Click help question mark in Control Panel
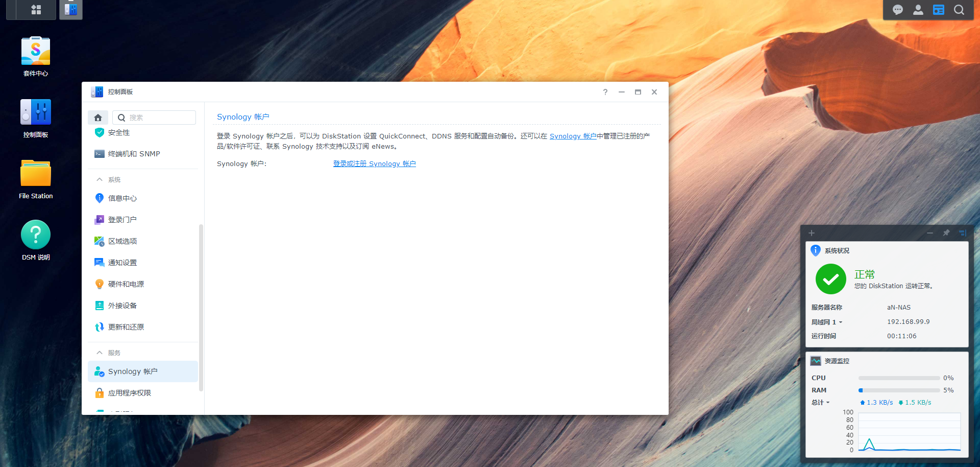The height and width of the screenshot is (467, 980). (x=605, y=92)
